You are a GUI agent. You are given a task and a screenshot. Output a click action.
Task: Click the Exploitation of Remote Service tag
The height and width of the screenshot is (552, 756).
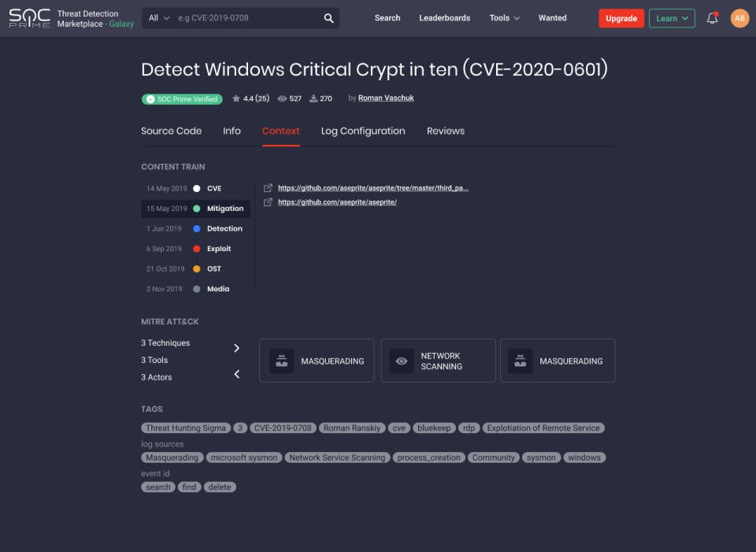point(543,428)
